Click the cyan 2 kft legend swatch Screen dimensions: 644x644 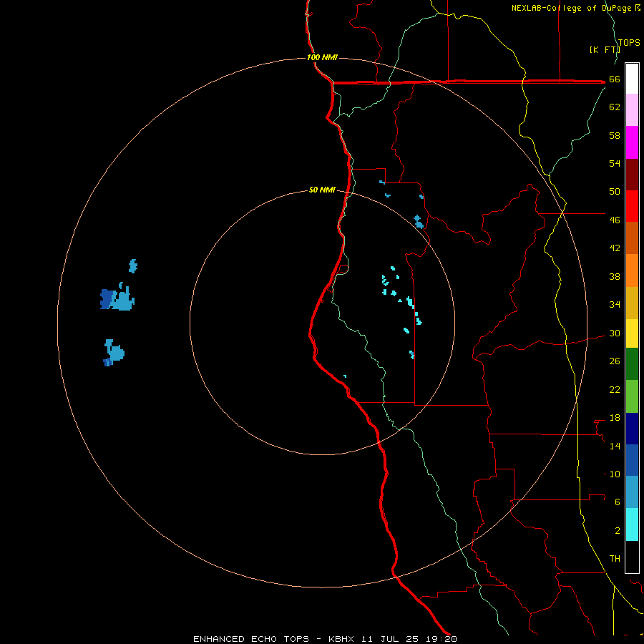(x=632, y=525)
